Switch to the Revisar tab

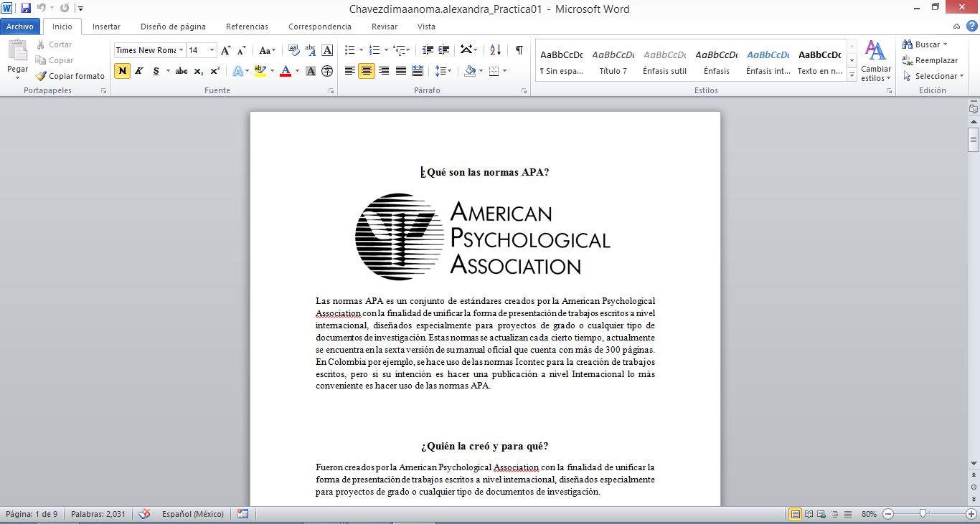pyautogui.click(x=385, y=27)
